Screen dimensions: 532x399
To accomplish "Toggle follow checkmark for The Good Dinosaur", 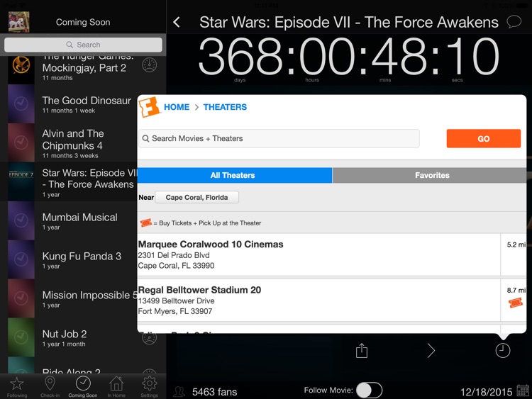I will tap(21, 103).
